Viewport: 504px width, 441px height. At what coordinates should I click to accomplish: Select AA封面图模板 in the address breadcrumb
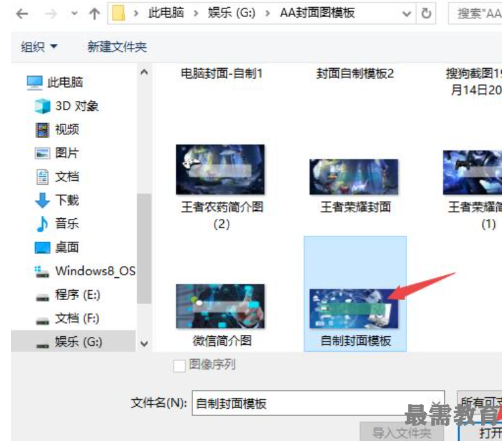click(x=317, y=13)
